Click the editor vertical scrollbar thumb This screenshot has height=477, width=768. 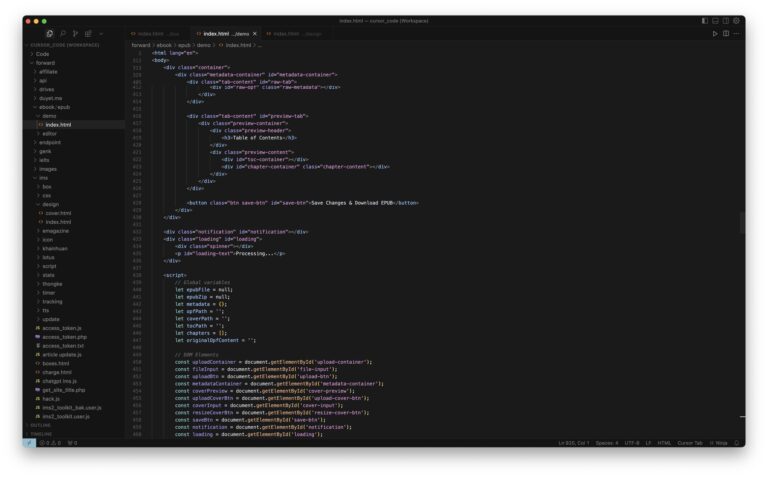[742, 223]
